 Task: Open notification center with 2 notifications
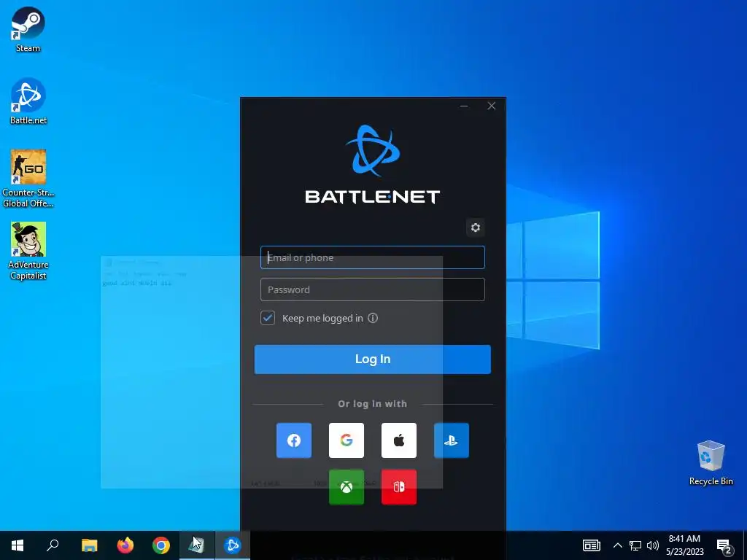[724, 546]
